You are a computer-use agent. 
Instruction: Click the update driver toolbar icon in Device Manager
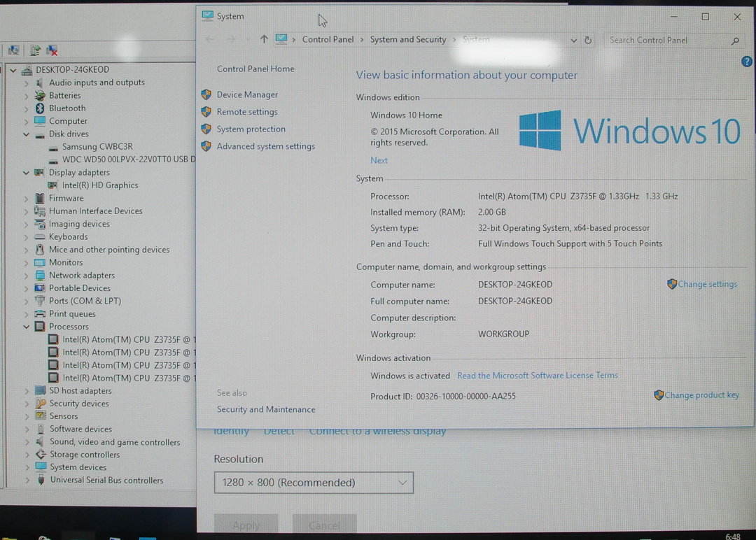(35, 50)
